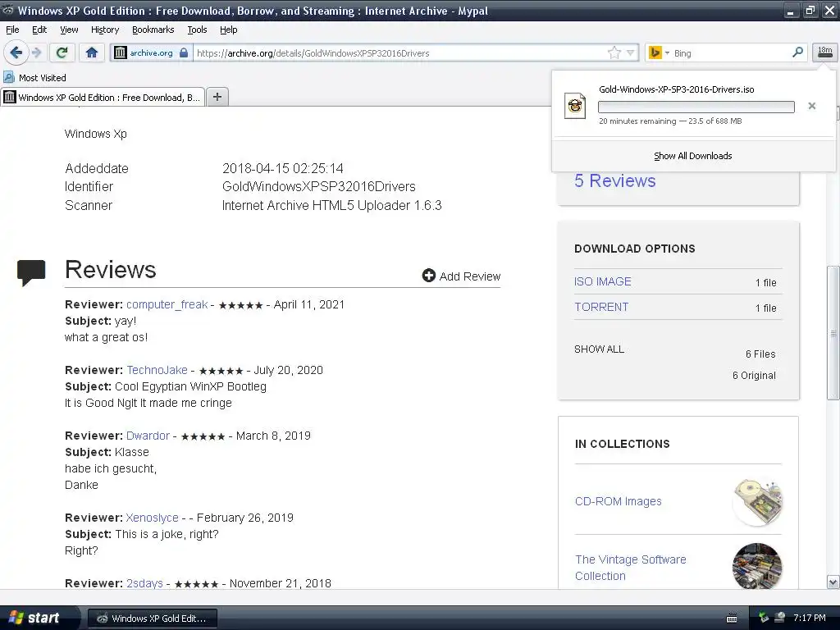Click the Bing search input field
Image resolution: width=840 pixels, height=630 pixels.
pyautogui.click(x=731, y=52)
